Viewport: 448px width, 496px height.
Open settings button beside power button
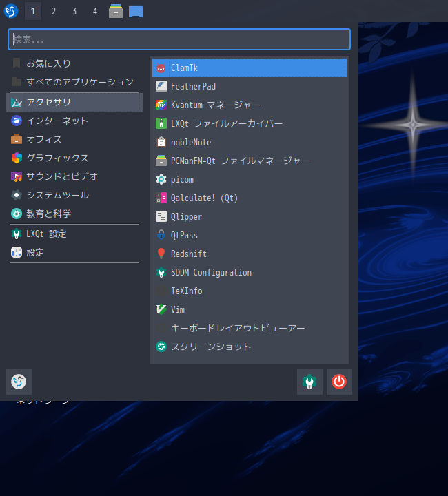309,382
